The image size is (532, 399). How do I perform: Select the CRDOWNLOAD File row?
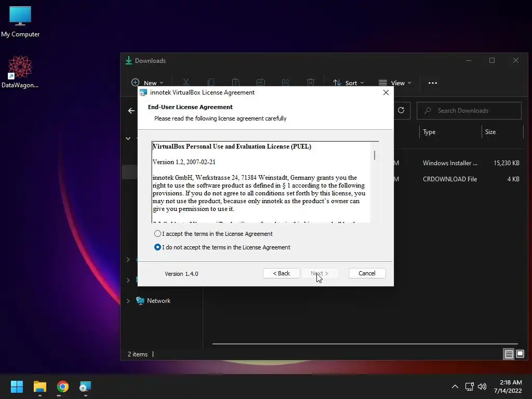click(458, 179)
